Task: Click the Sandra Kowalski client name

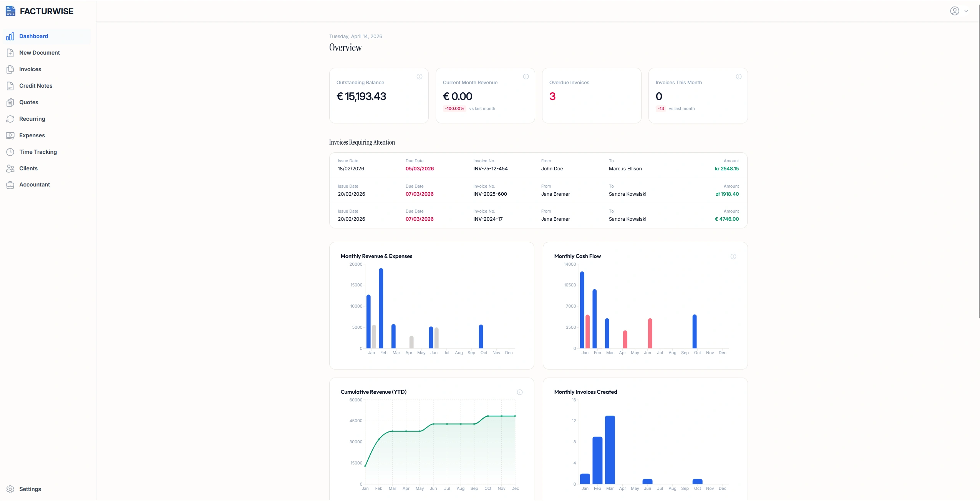Action: tap(628, 194)
